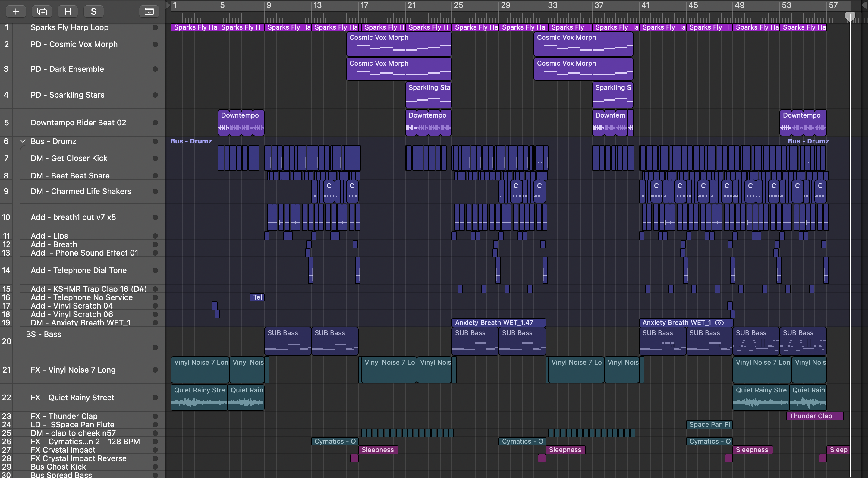Screen dimensions: 868x478
Task: Click the small Tel region on Telephone No Service track
Action: (x=257, y=297)
